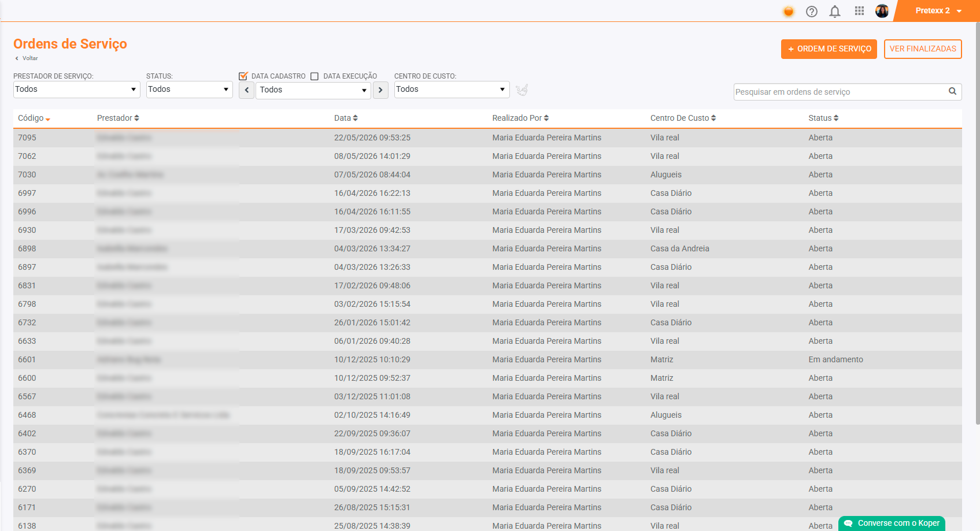The height and width of the screenshot is (531, 980).
Task: Select order code 6831
Action: [x=27, y=285]
